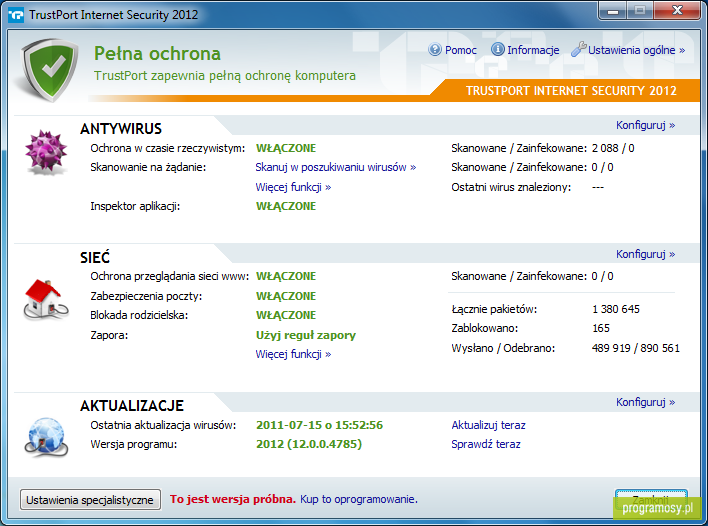Open the Pomoc help link
This screenshot has width=708, height=526.
pos(461,50)
